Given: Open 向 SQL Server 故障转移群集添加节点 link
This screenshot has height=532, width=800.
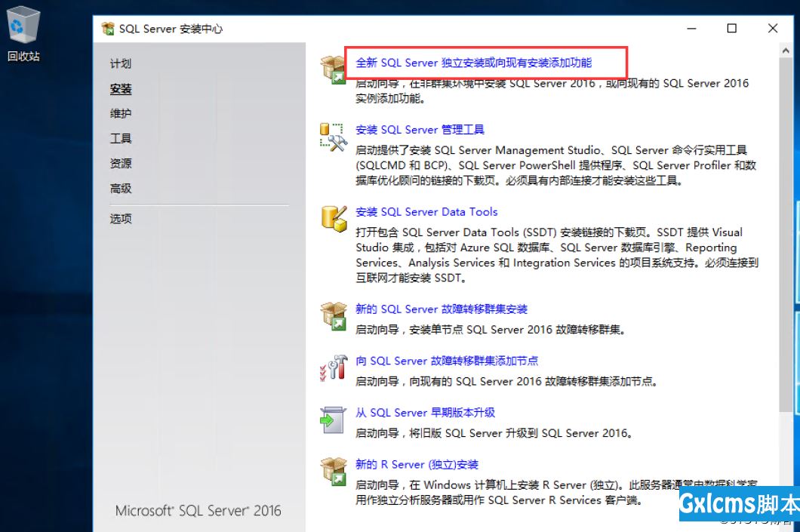Looking at the screenshot, I should click(x=447, y=361).
